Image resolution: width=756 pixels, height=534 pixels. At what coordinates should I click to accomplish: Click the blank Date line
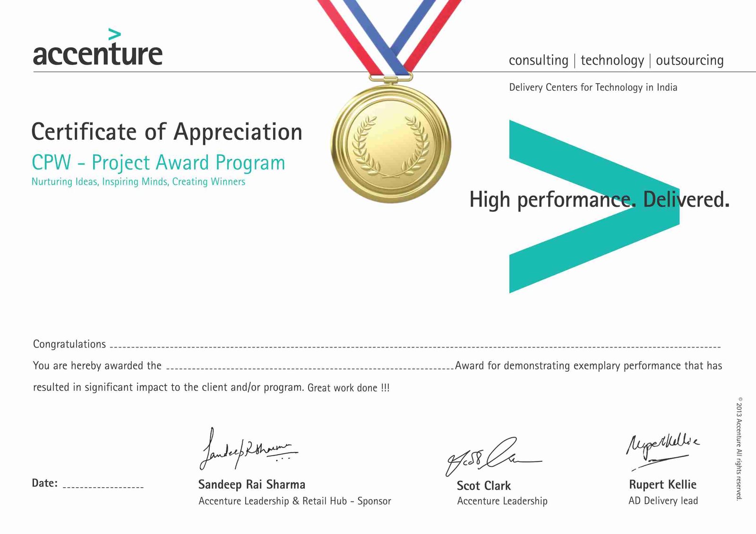pos(103,486)
